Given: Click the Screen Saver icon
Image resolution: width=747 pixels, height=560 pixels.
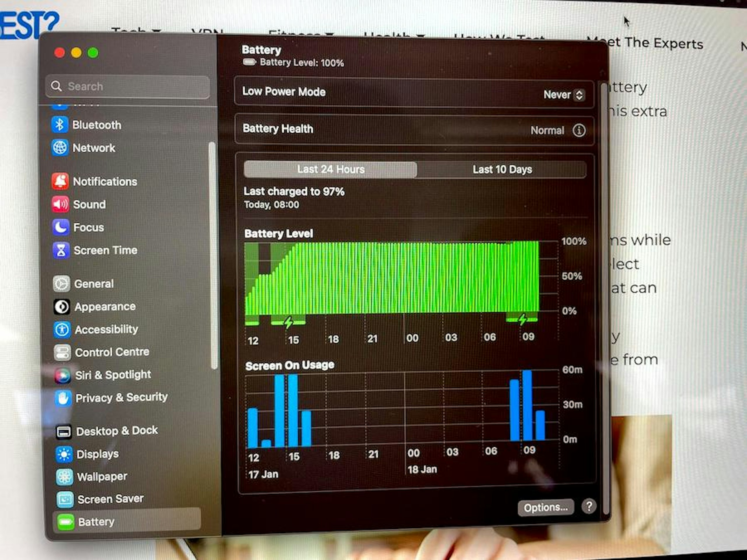Looking at the screenshot, I should pos(65,500).
